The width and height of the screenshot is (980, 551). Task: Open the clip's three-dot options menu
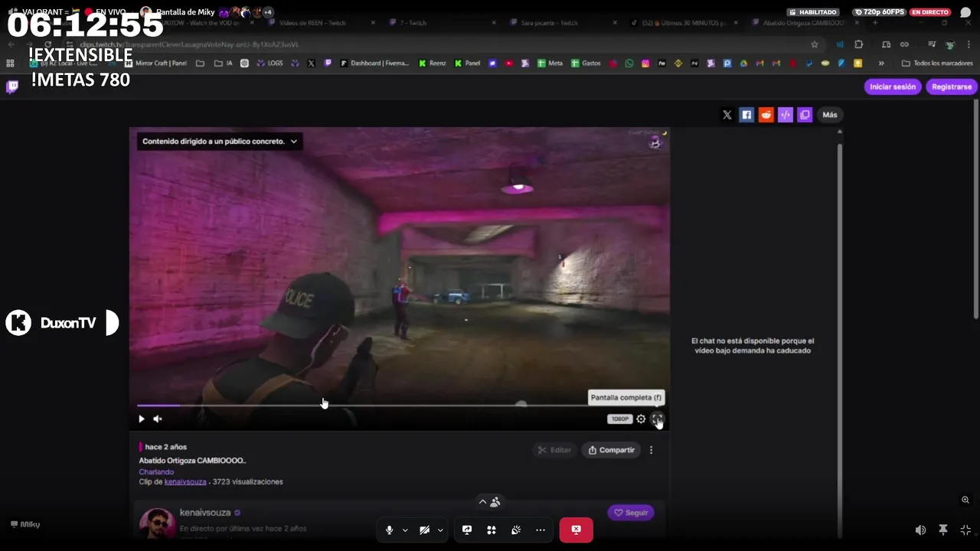[652, 450]
